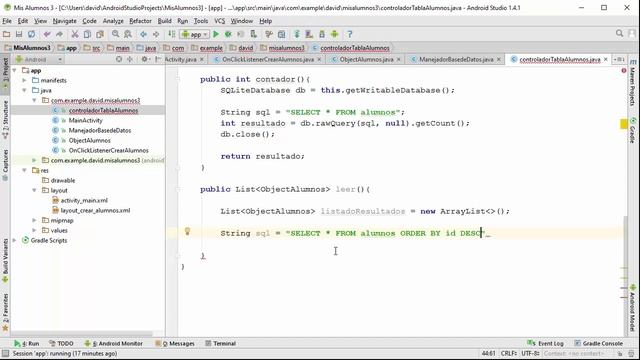Click the Replace toolbar icon
640x360 pixels.
pyautogui.click(x=128, y=34)
